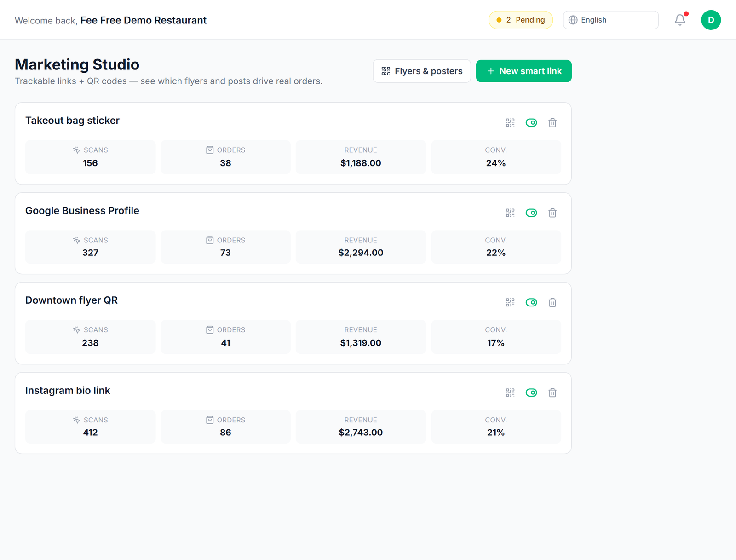
Task: Click the 24% conversion value
Action: click(x=496, y=163)
